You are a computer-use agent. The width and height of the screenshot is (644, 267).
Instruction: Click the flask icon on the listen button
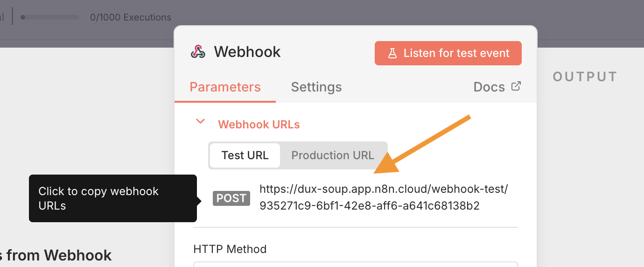point(392,53)
